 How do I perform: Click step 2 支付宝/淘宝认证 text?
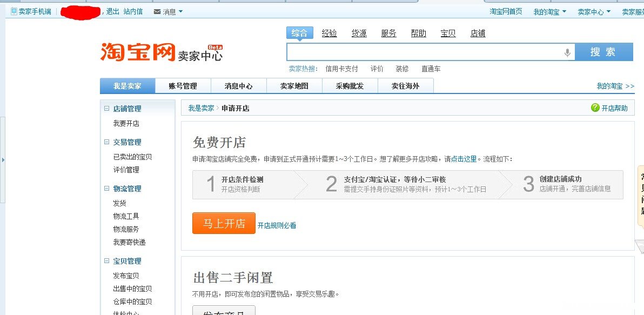395,179
